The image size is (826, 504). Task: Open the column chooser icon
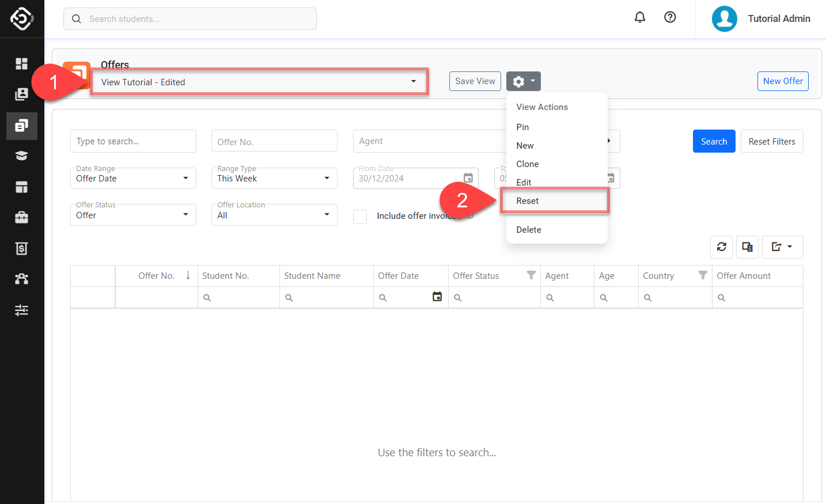(x=747, y=247)
